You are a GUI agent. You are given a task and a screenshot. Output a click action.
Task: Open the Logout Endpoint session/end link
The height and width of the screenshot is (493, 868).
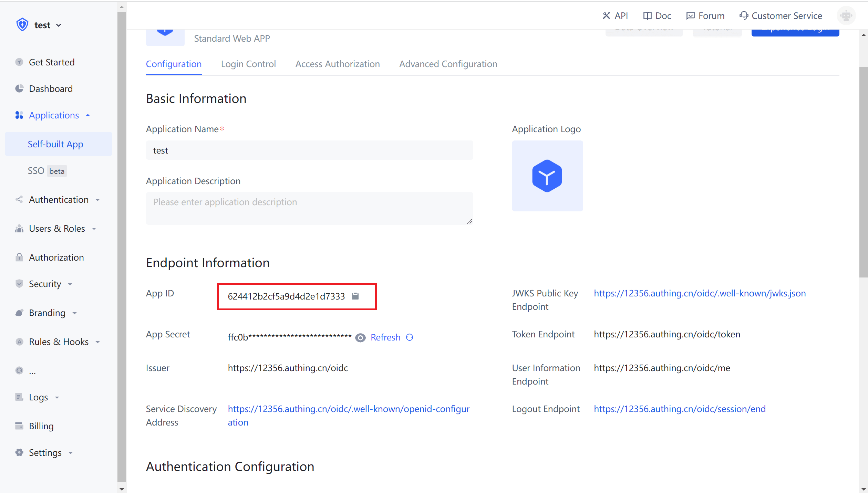pos(680,409)
